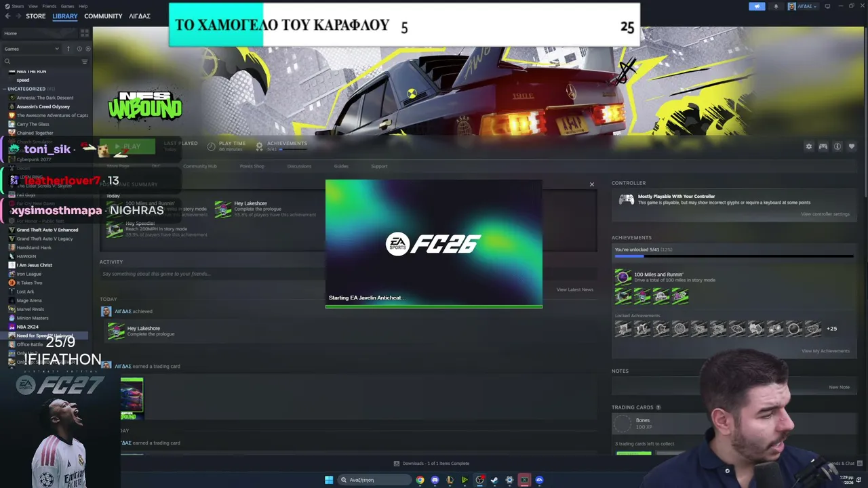Open Discord from the taskbar
The image size is (868, 488).
coord(435,481)
